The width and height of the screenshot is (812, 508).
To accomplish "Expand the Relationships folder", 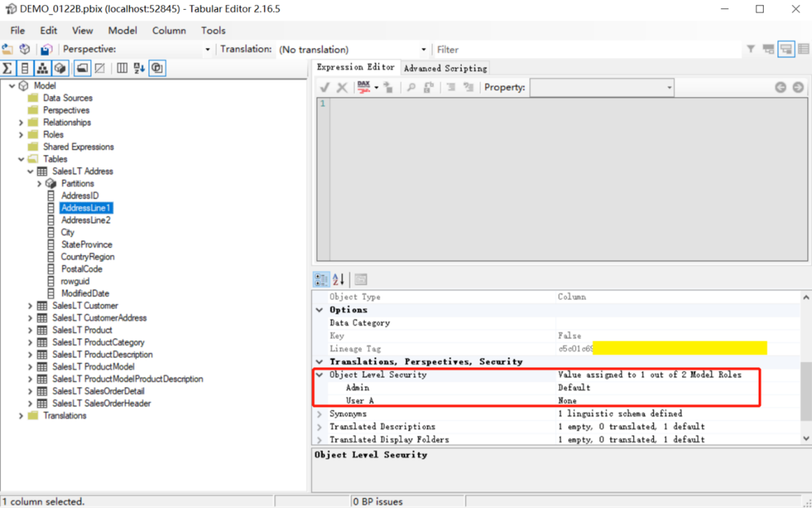I will click(x=21, y=123).
